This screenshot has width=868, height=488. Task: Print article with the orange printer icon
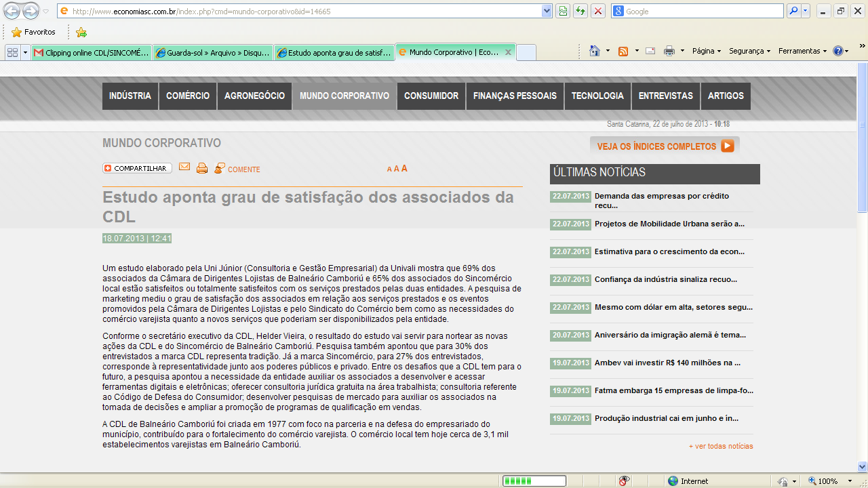click(x=202, y=168)
